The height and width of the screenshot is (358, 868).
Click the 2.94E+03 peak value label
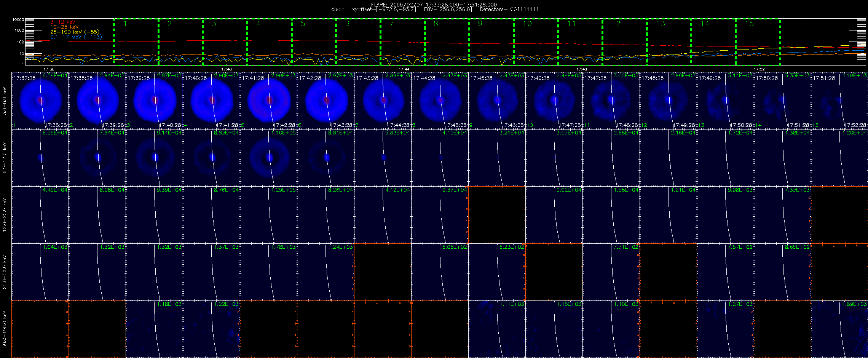[112, 76]
